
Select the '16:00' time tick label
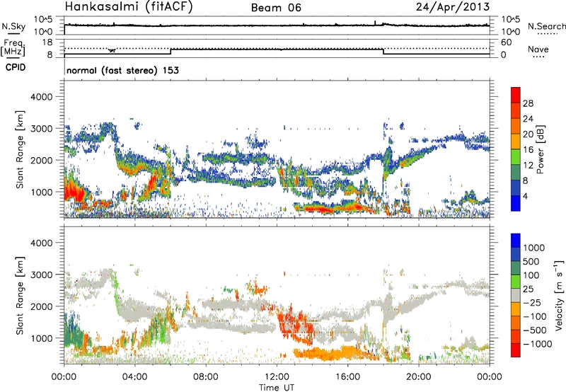click(x=347, y=377)
